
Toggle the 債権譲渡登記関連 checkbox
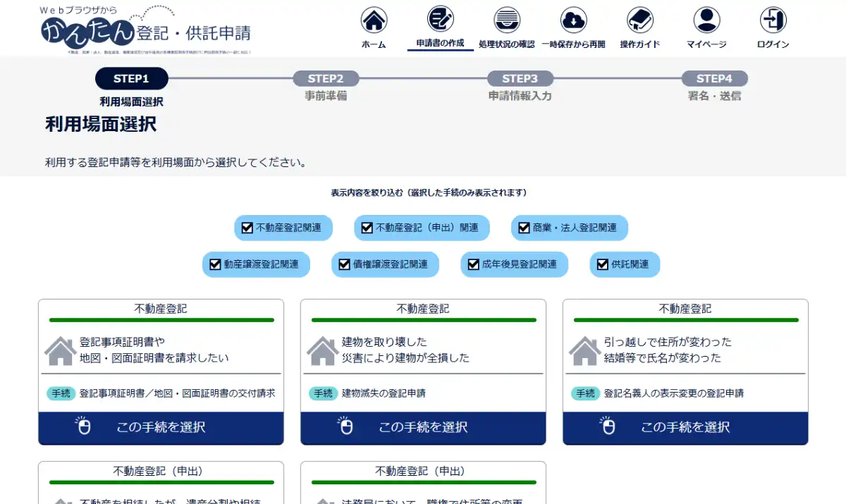[x=344, y=264]
